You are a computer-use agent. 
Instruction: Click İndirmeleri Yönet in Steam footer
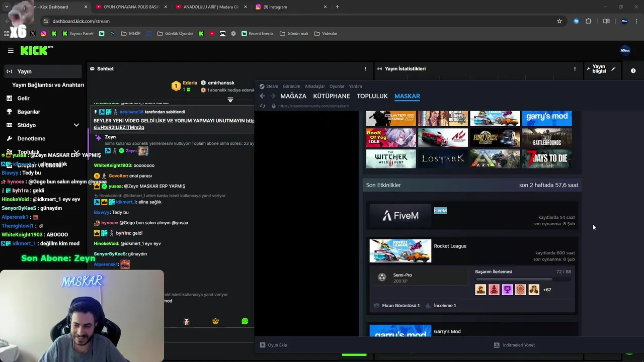coord(514,345)
